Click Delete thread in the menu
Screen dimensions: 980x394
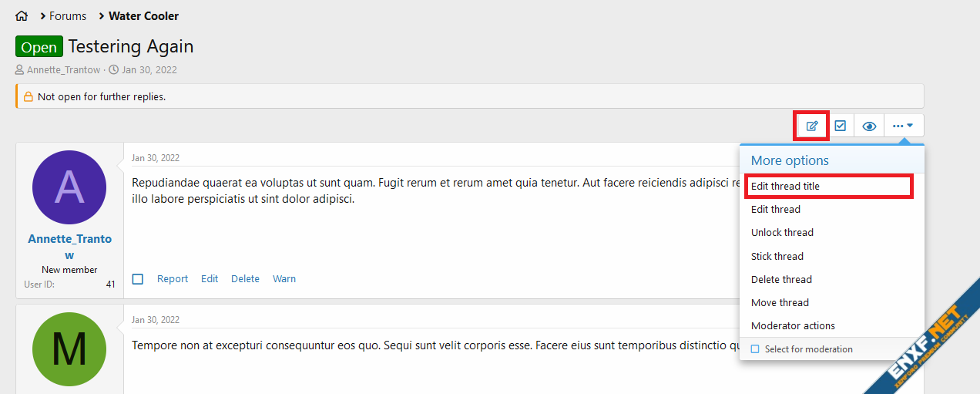781,279
